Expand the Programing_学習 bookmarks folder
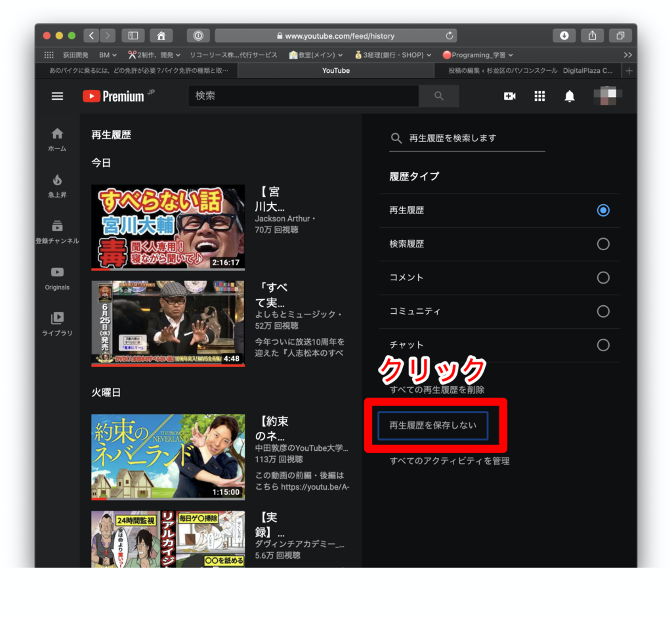Image resolution: width=672 pixels, height=617 pixels. 478,55
